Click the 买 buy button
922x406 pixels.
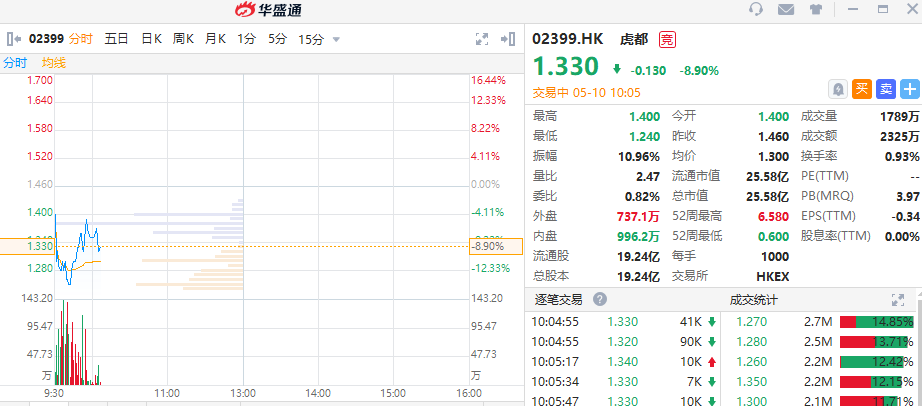click(862, 89)
